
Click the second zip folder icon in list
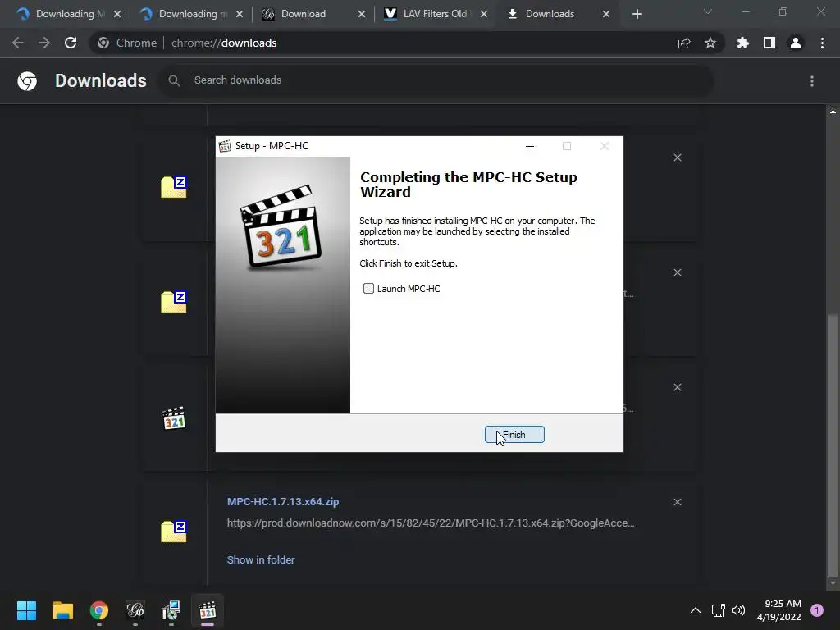(x=174, y=302)
